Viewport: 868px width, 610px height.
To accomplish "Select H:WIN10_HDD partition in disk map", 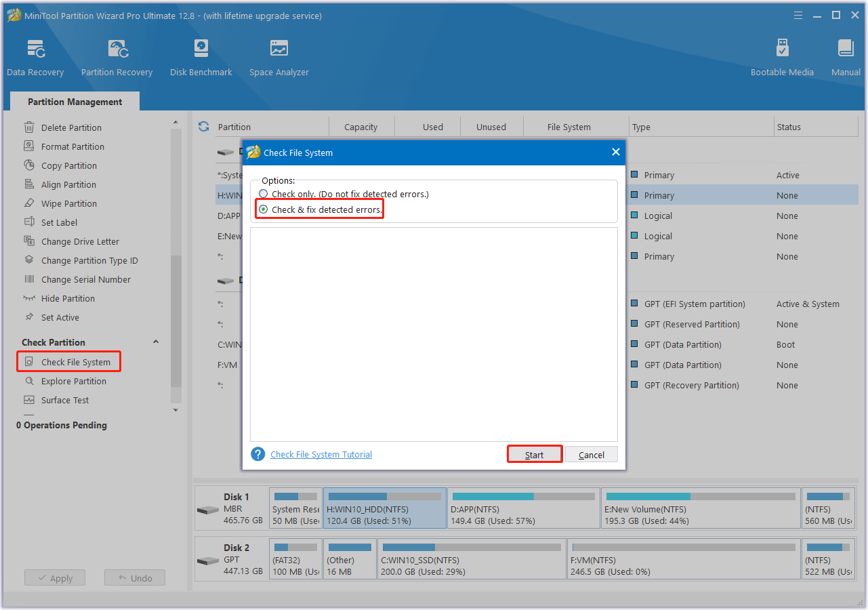I will (385, 508).
